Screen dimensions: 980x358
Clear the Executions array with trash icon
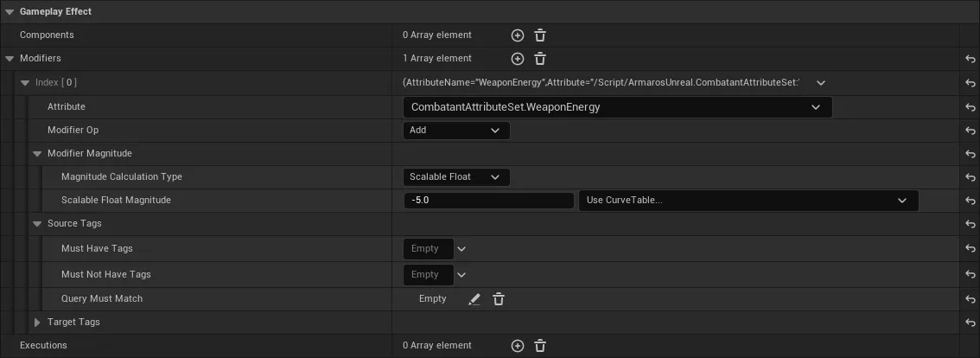pos(540,346)
